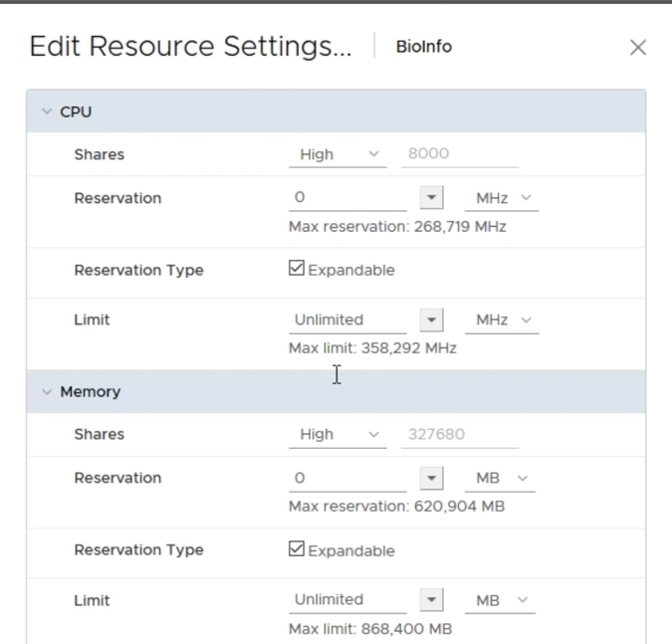Click the Memory Reservation value field

pos(346,478)
